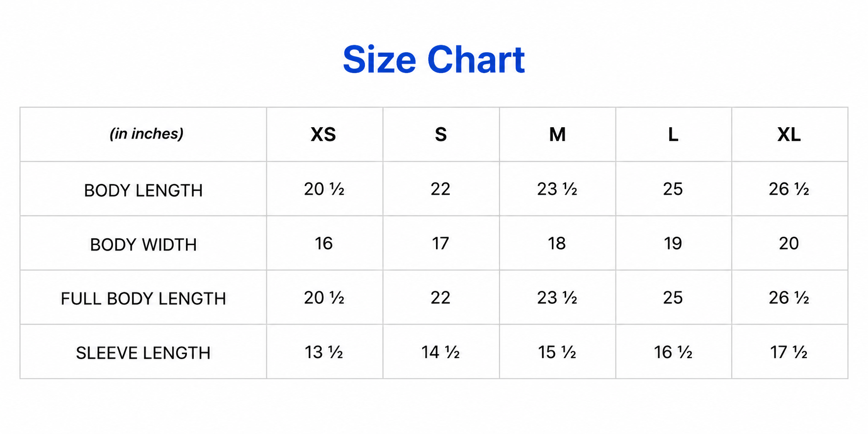Click the XS body width value 16

[x=323, y=243]
